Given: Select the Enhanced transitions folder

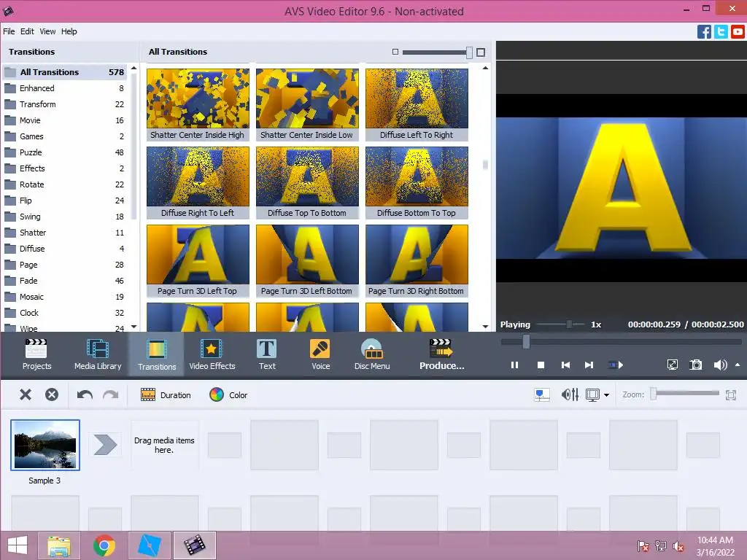Looking at the screenshot, I should 64,88.
